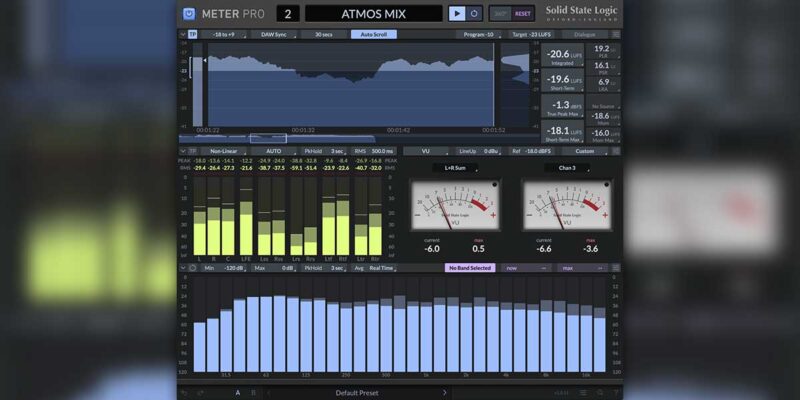
Task: Click the left VU max value 0.5
Action: tap(478, 249)
